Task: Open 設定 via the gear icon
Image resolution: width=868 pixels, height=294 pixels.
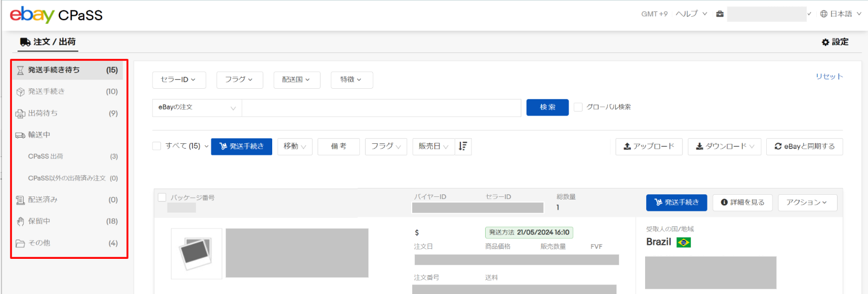Action: click(826, 42)
